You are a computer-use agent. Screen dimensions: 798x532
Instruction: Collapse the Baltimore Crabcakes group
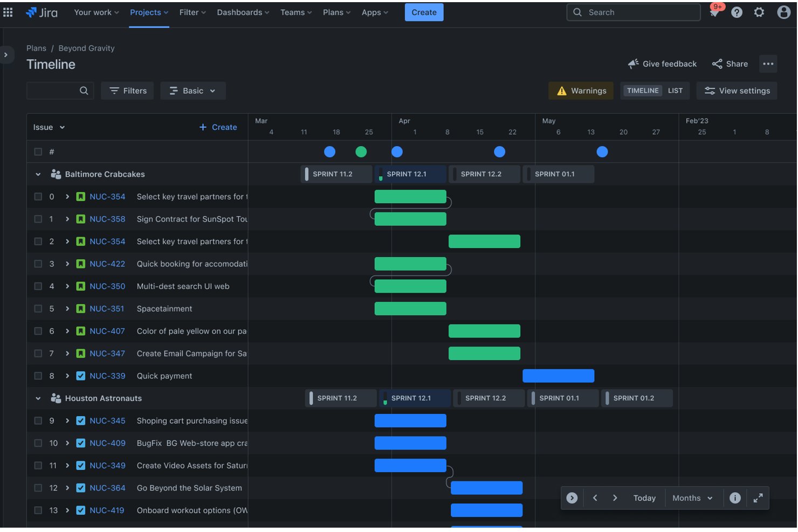point(38,174)
